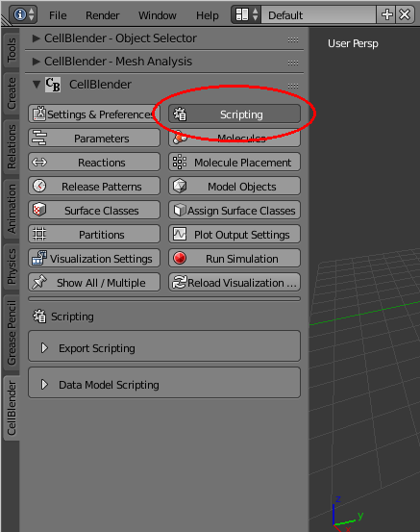
Task: Click the Partitions grid icon
Action: click(39, 234)
